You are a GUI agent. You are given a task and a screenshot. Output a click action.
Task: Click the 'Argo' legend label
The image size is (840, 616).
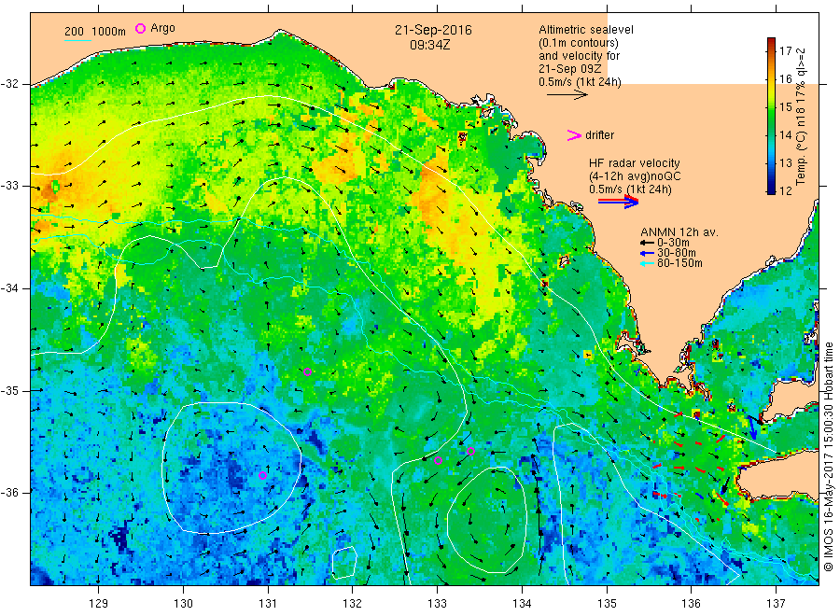(x=162, y=28)
